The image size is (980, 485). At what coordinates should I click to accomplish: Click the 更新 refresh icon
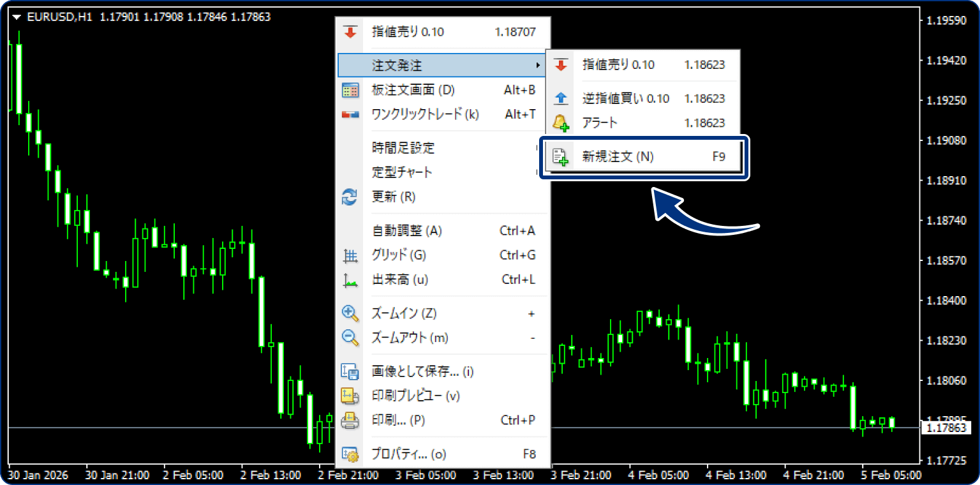[x=350, y=198]
